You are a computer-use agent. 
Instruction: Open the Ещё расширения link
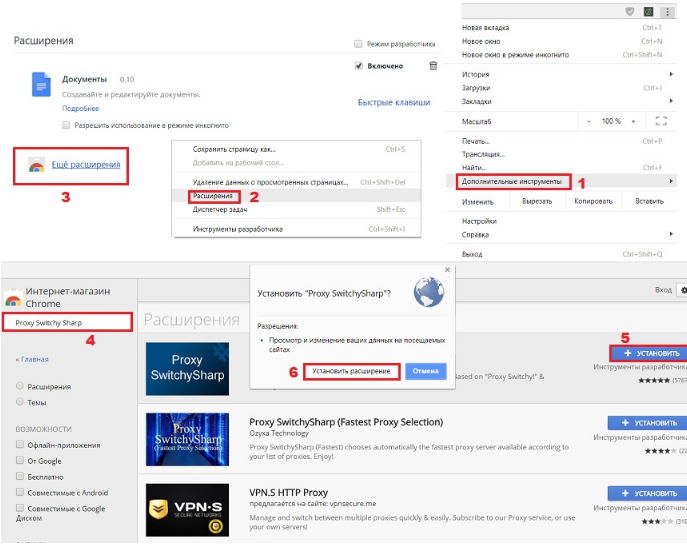[x=86, y=164]
